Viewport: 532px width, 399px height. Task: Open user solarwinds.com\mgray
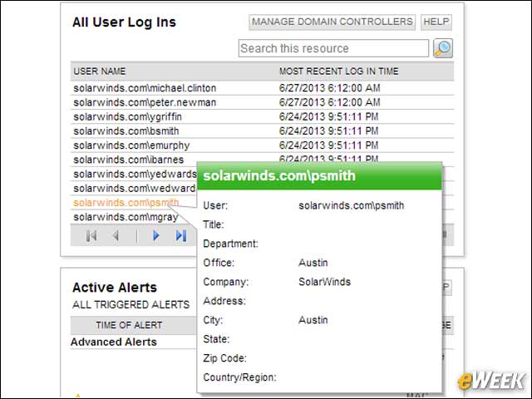coord(126,217)
